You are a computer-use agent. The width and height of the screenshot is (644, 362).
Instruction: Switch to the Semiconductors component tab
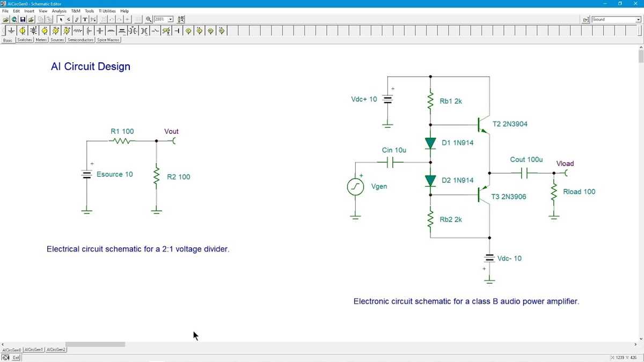pyautogui.click(x=80, y=40)
